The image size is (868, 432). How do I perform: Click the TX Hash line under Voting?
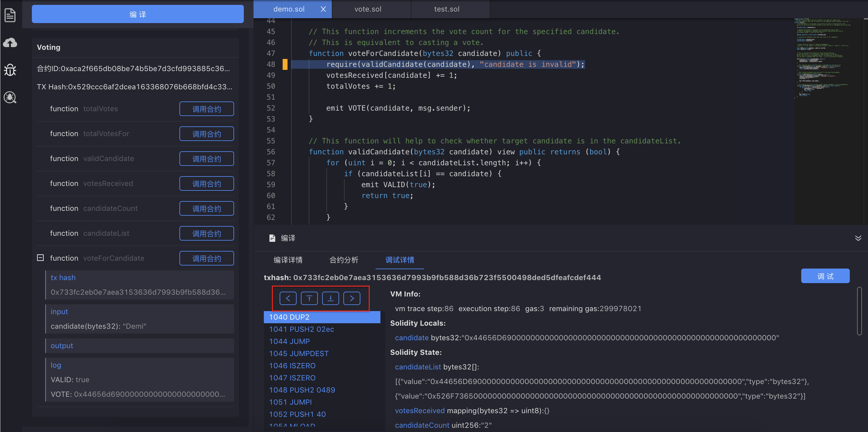pos(134,87)
